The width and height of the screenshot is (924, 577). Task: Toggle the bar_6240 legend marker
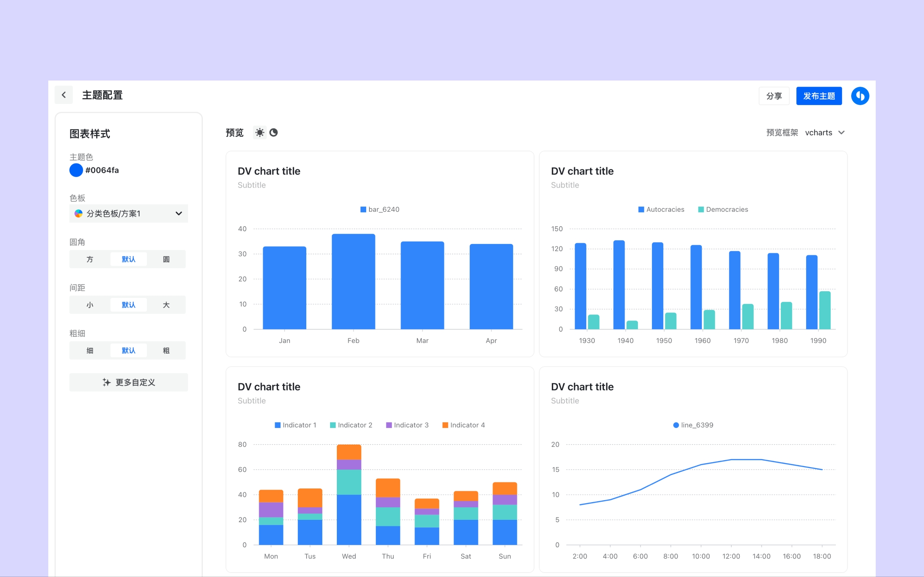pyautogui.click(x=363, y=209)
